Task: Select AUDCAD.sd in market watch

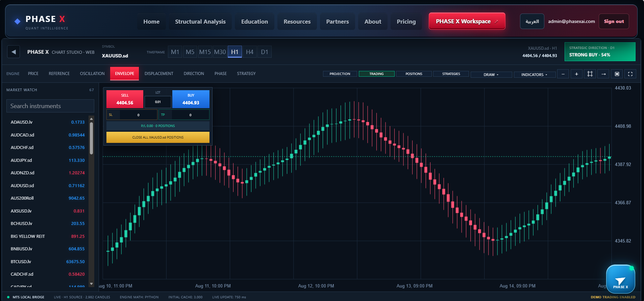Action: coord(48,135)
